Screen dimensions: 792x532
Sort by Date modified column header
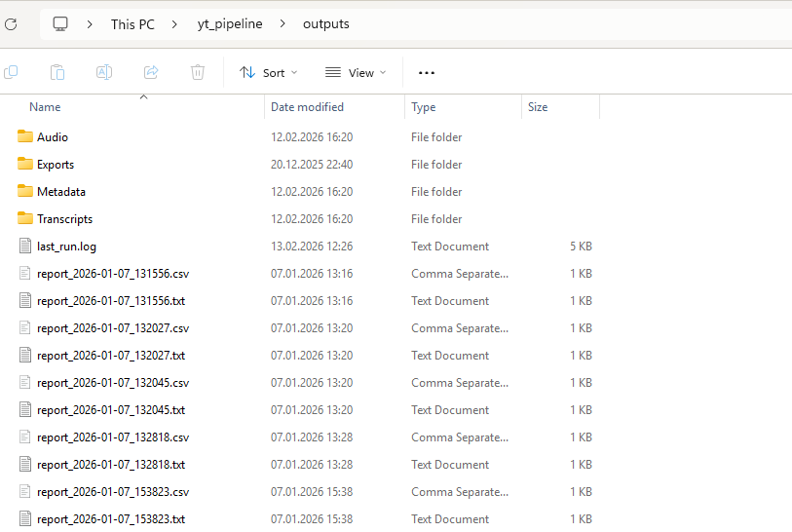307,107
